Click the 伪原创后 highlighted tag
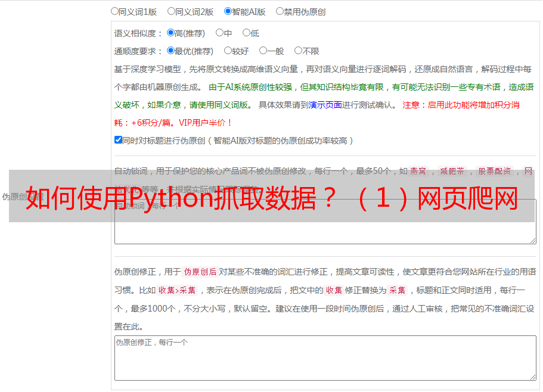The width and height of the screenshot is (543, 392). pos(200,272)
